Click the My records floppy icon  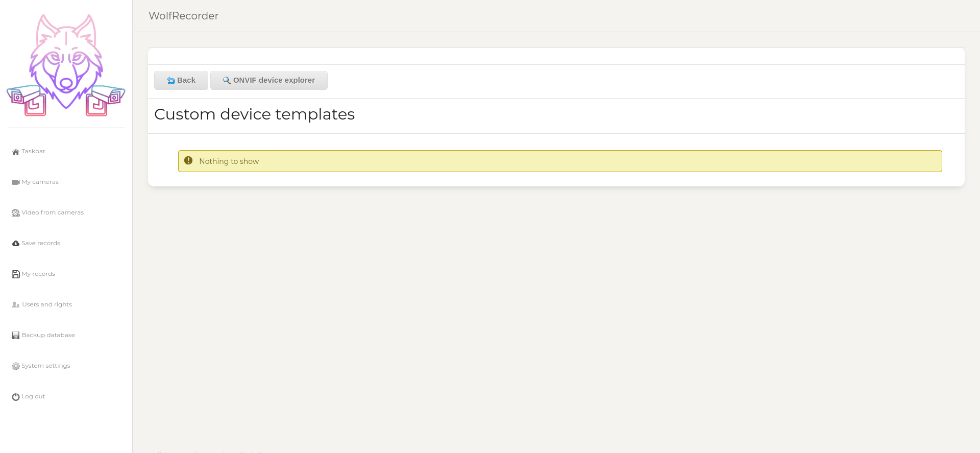pyautogui.click(x=16, y=274)
